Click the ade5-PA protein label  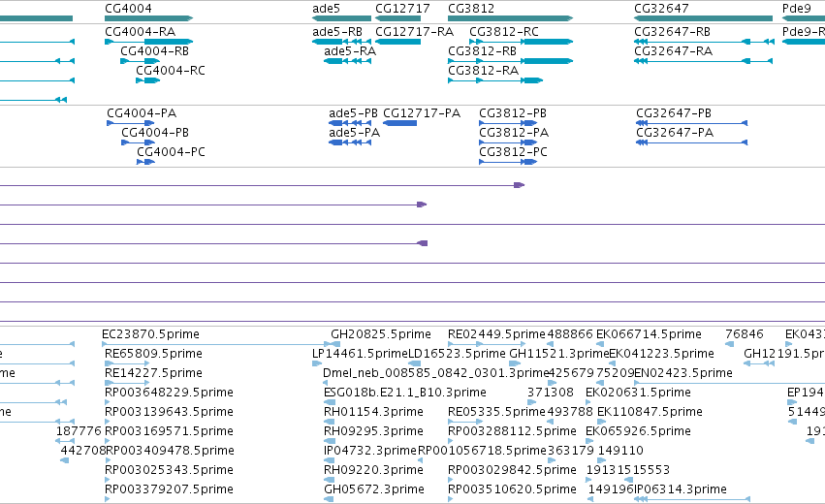click(354, 133)
